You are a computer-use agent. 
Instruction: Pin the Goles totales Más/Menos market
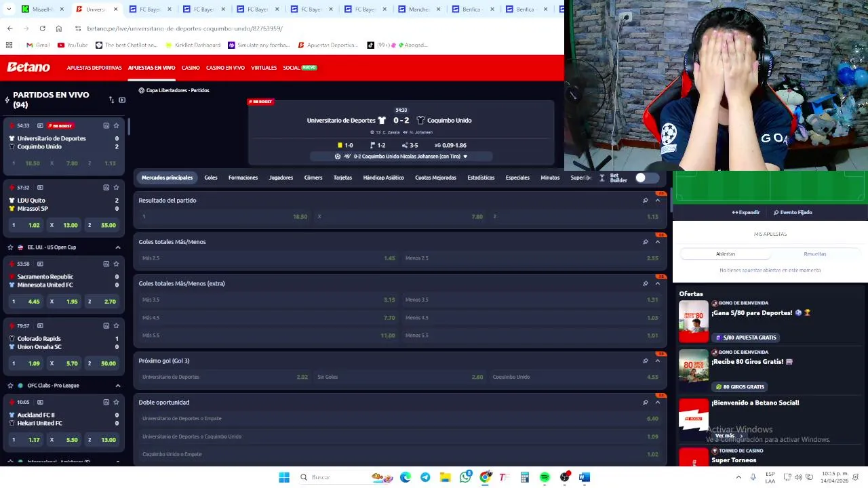[x=645, y=242]
